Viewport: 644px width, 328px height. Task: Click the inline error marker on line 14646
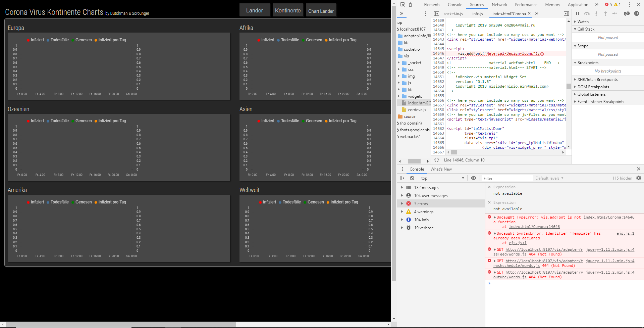click(x=542, y=54)
